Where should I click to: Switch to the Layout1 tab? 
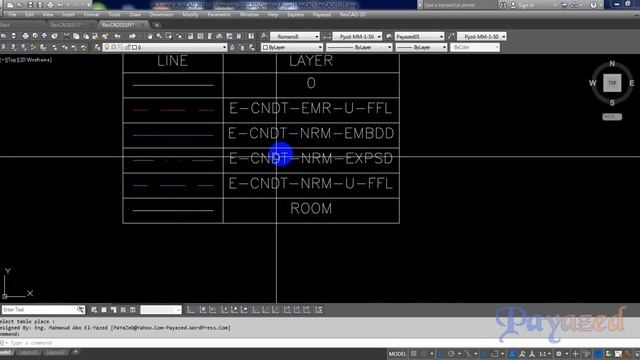click(x=28, y=352)
